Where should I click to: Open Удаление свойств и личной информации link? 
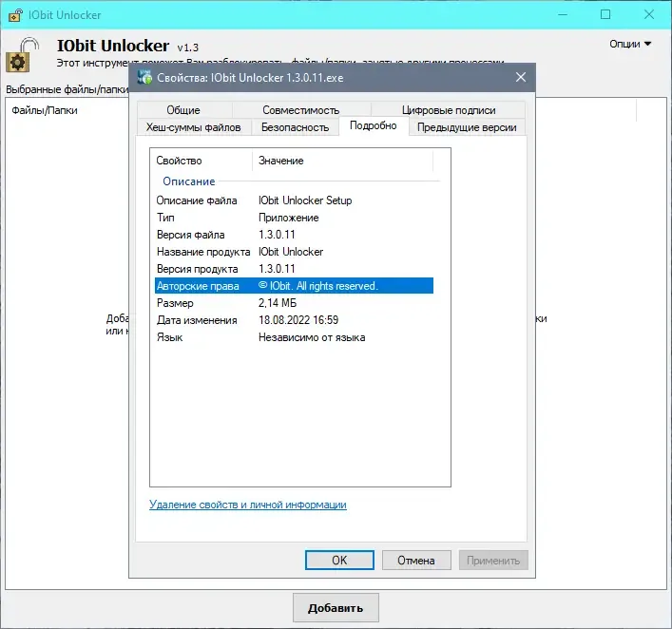(248, 505)
